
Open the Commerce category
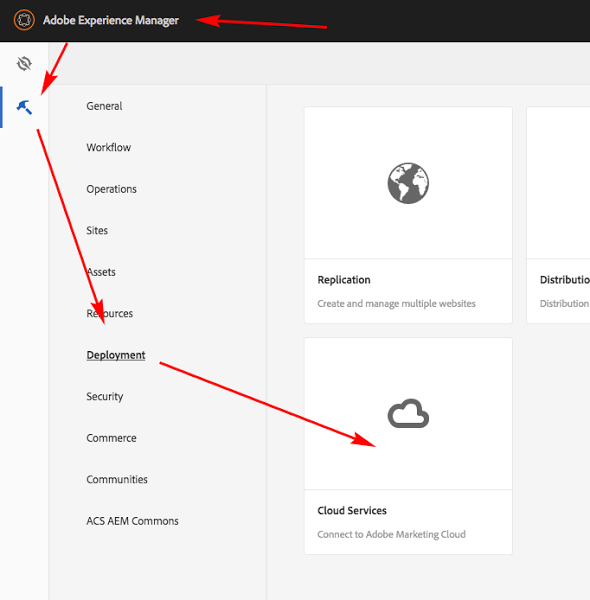click(x=111, y=438)
